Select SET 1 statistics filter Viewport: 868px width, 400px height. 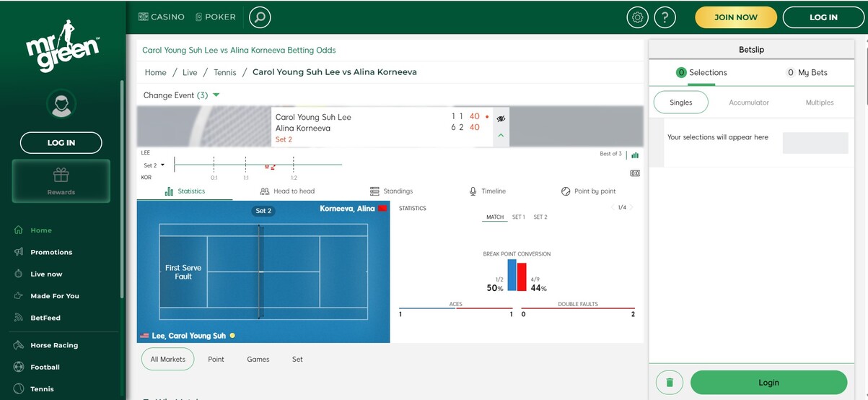pyautogui.click(x=518, y=217)
